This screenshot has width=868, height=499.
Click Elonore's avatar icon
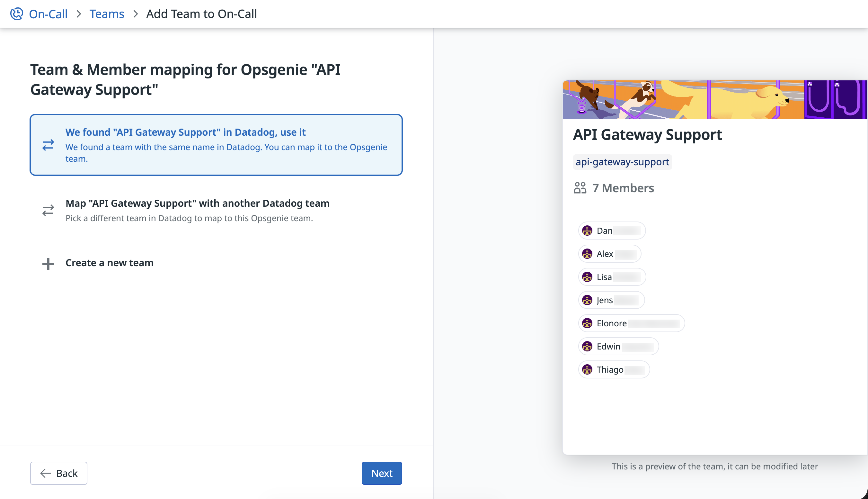(x=587, y=323)
